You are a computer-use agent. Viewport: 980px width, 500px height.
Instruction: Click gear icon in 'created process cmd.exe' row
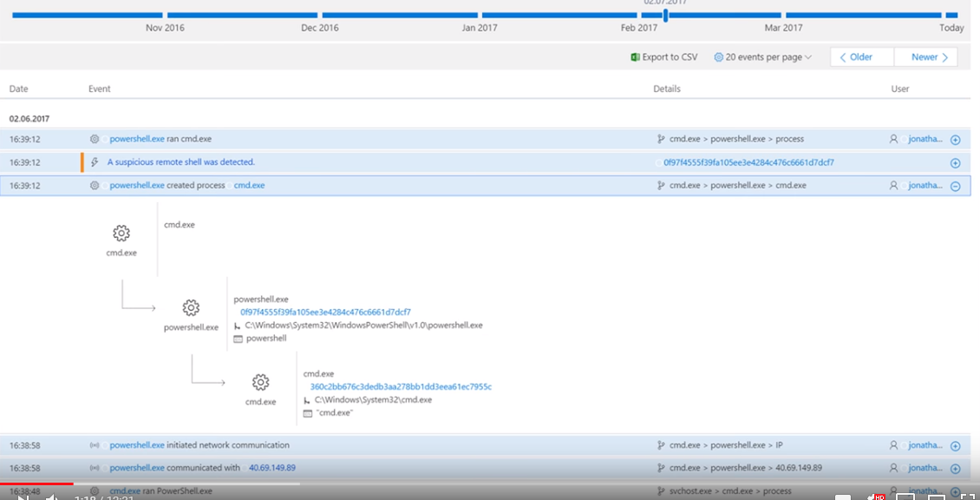point(95,185)
